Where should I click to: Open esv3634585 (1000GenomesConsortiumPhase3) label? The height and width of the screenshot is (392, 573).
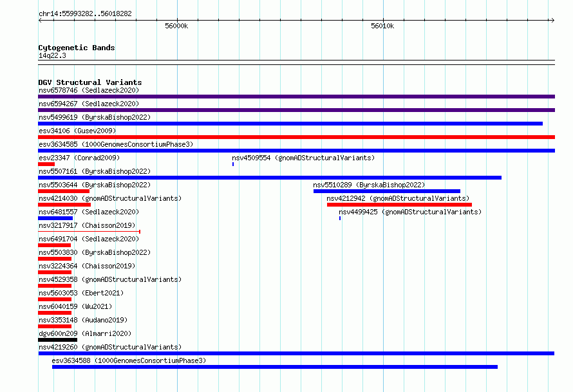click(116, 144)
